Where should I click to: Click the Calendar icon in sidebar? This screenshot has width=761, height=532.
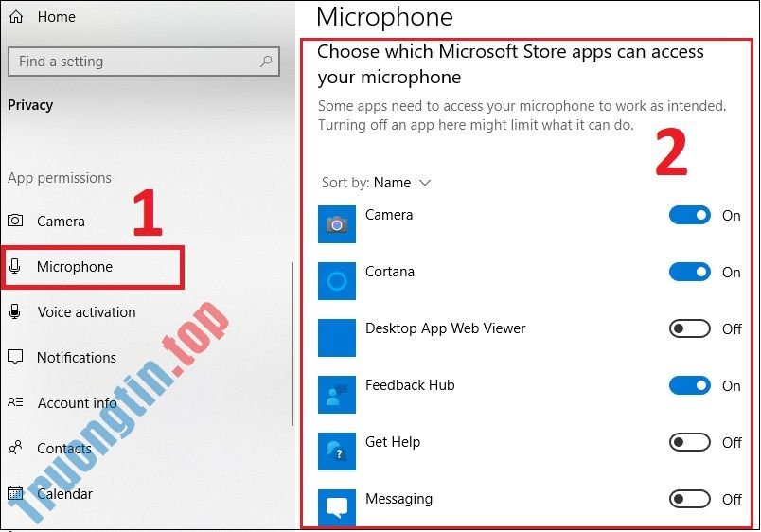(15, 493)
